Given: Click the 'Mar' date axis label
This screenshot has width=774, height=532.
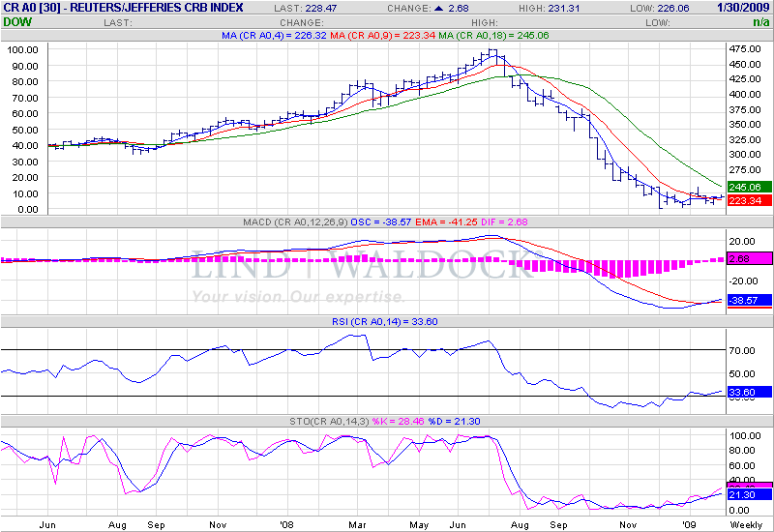Looking at the screenshot, I should click(x=357, y=524).
